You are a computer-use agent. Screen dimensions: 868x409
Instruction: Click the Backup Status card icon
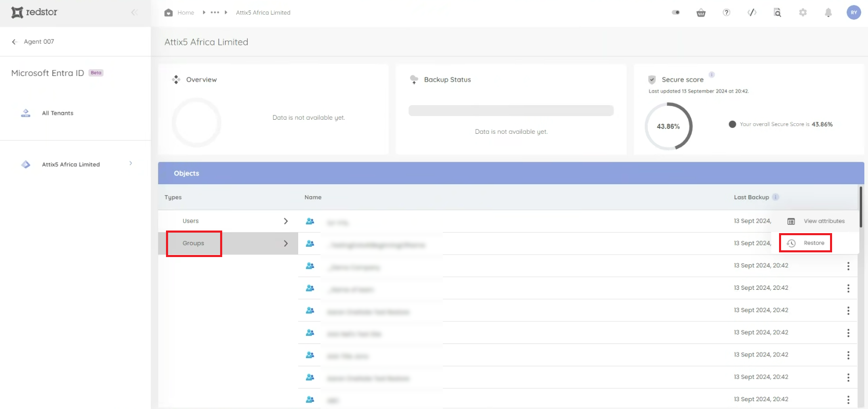click(414, 80)
